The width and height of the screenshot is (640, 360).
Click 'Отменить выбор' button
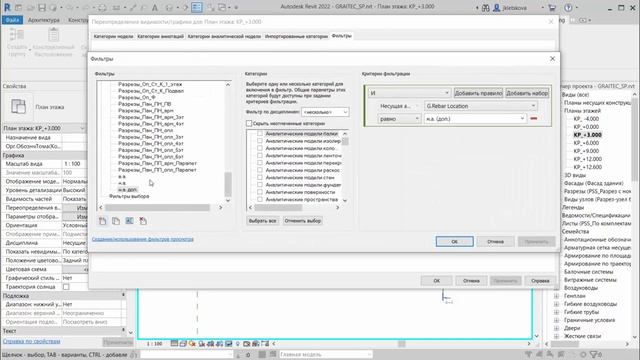click(302, 221)
